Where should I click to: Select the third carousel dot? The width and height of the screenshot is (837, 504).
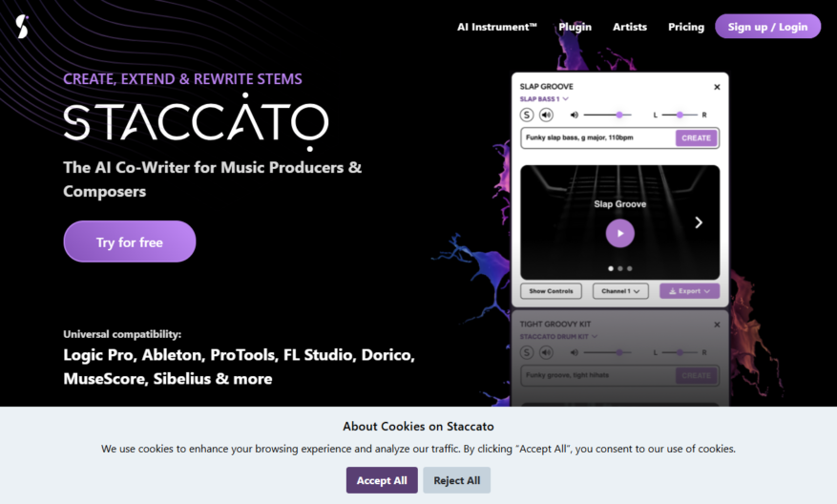(630, 268)
